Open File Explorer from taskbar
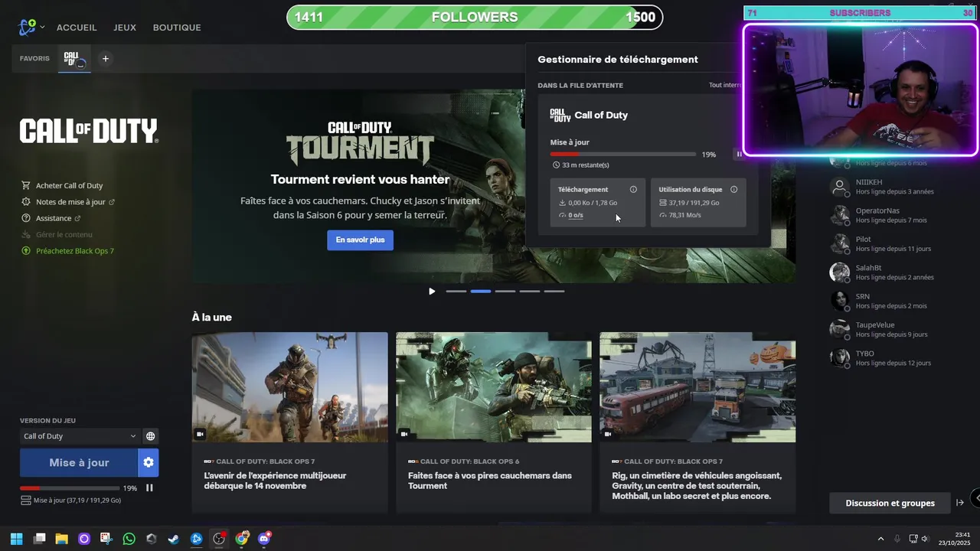 [x=61, y=539]
